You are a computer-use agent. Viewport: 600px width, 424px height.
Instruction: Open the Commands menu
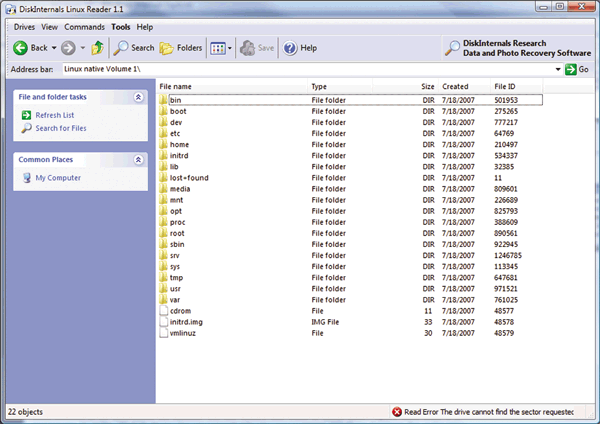tap(84, 27)
